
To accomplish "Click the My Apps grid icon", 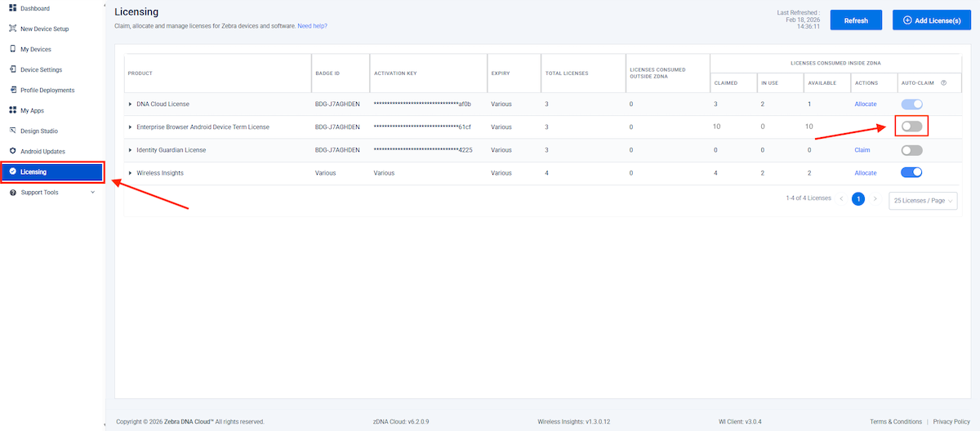I will 13,110.
